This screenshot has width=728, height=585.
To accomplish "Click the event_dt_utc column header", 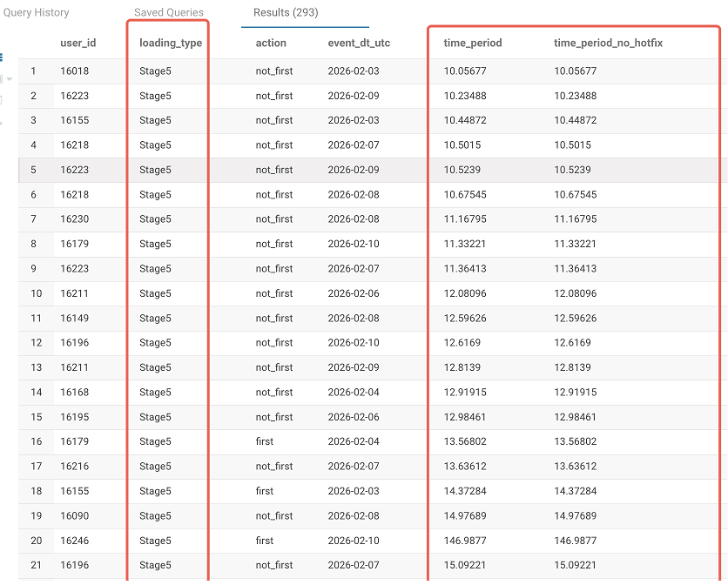I will point(357,43).
